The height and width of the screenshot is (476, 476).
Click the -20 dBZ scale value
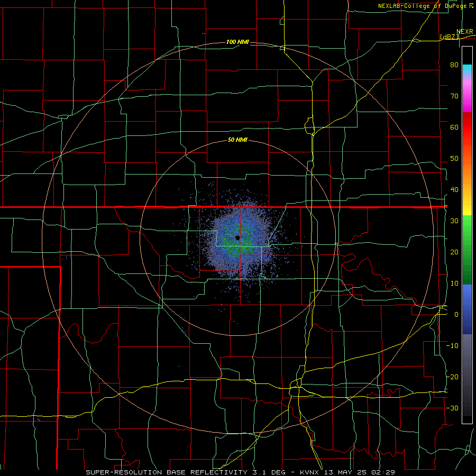[x=452, y=377]
